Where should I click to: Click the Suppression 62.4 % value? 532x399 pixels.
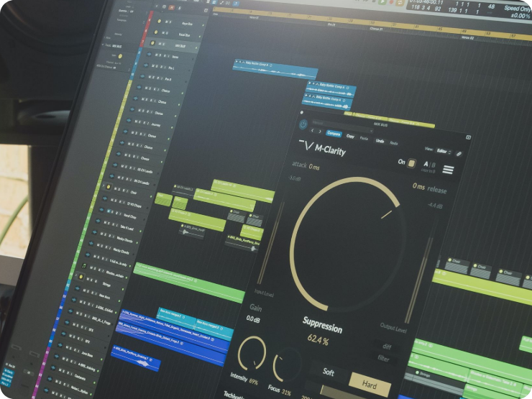[x=318, y=339]
